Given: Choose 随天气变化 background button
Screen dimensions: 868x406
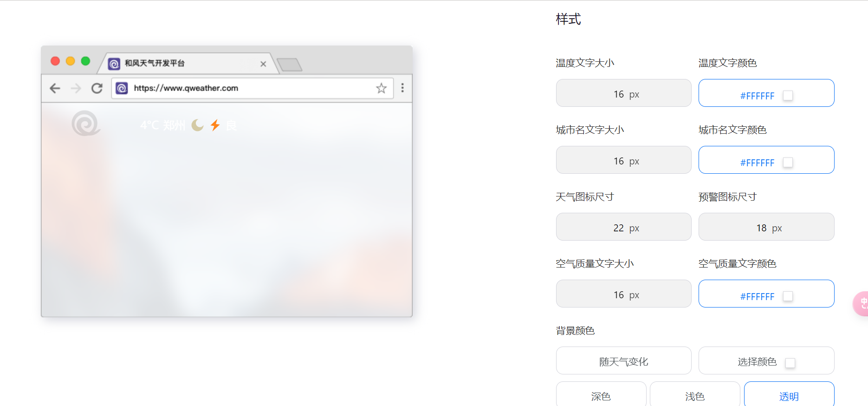Looking at the screenshot, I should [623, 361].
